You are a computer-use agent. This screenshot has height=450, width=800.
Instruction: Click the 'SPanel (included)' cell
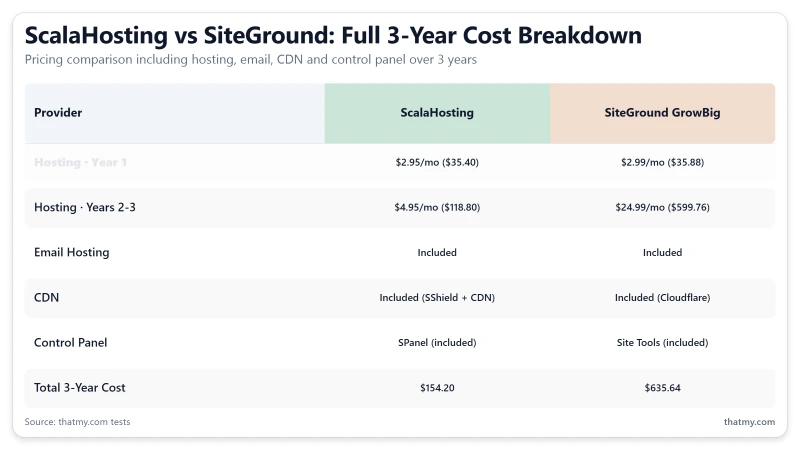point(437,342)
